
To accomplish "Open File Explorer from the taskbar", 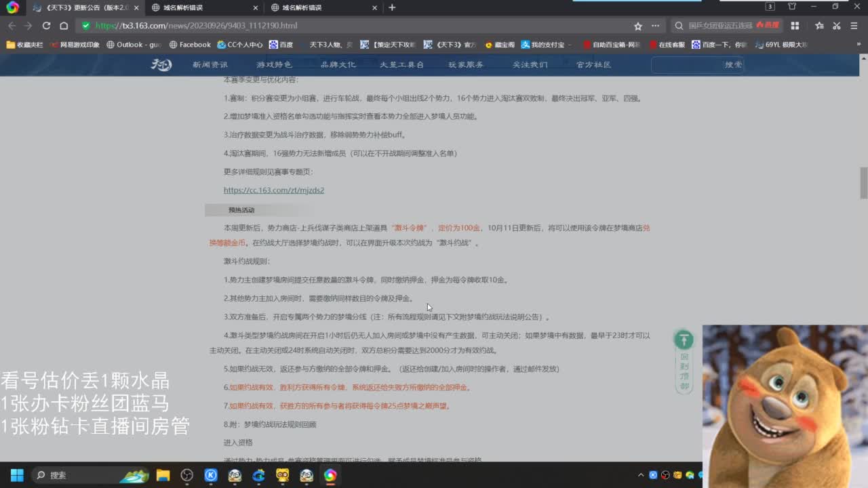I will 163,475.
